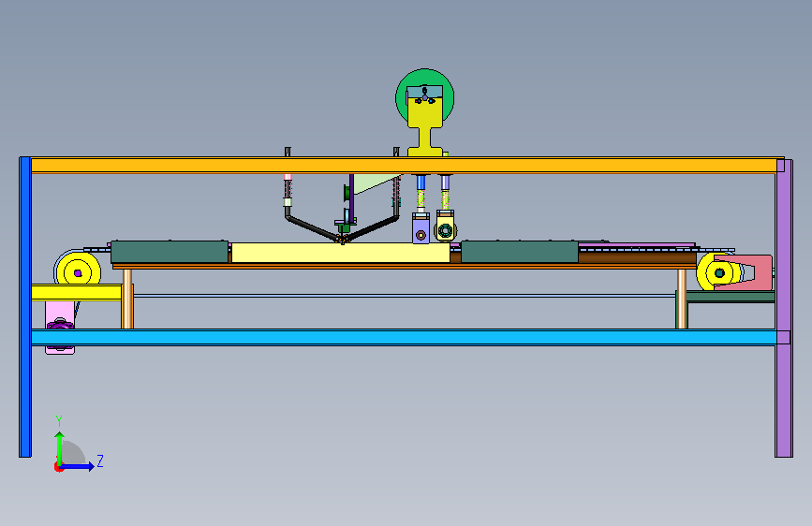Image resolution: width=812 pixels, height=526 pixels.
Task: Pick the lavender bearing block under the beam
Action: point(421,228)
